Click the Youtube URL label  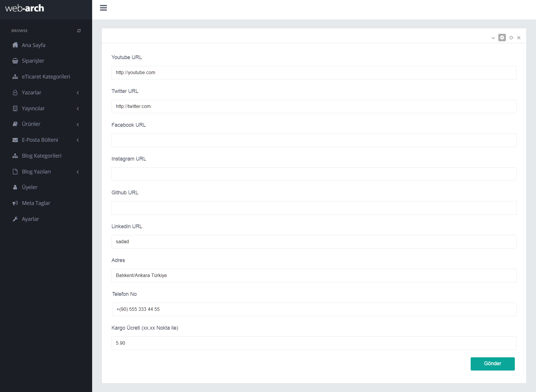(127, 57)
